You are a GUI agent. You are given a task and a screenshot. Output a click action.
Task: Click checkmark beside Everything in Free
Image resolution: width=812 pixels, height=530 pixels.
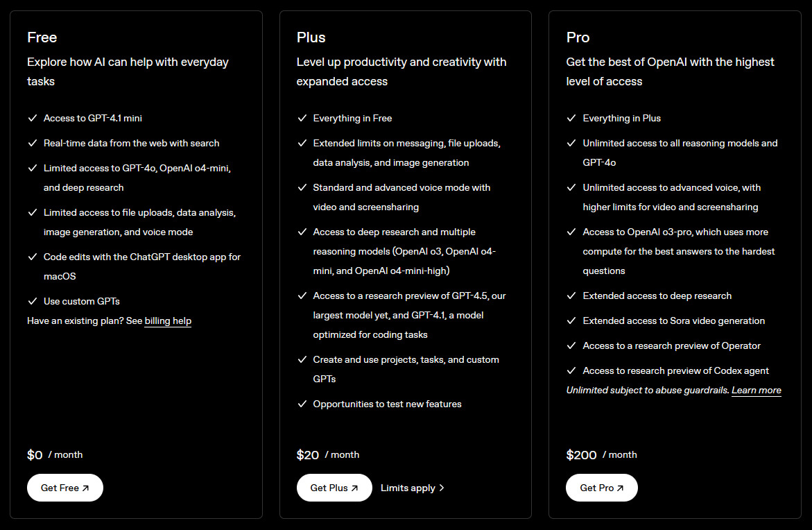pos(302,119)
